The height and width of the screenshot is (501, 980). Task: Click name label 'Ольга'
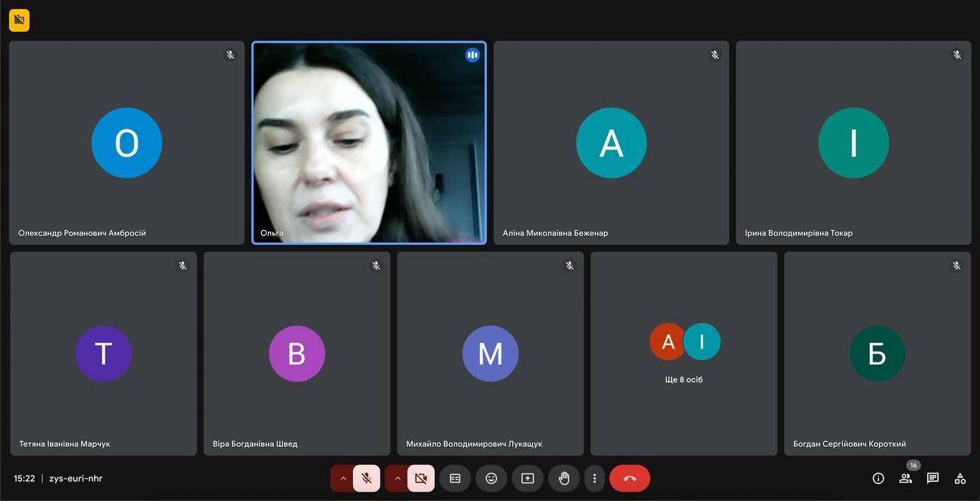click(272, 233)
